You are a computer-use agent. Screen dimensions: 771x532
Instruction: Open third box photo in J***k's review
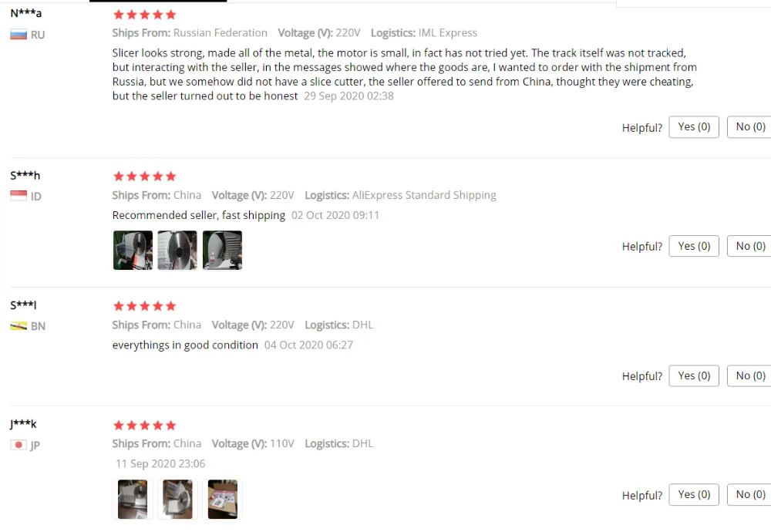[222, 499]
